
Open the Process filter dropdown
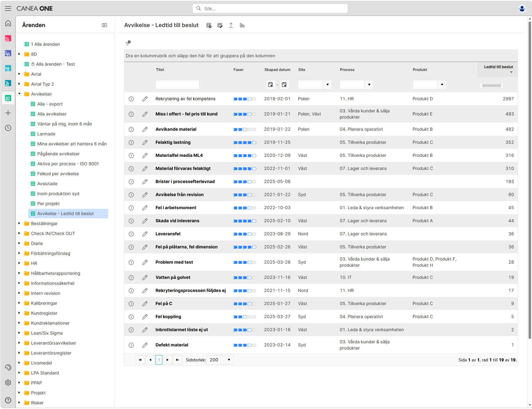(x=369, y=85)
